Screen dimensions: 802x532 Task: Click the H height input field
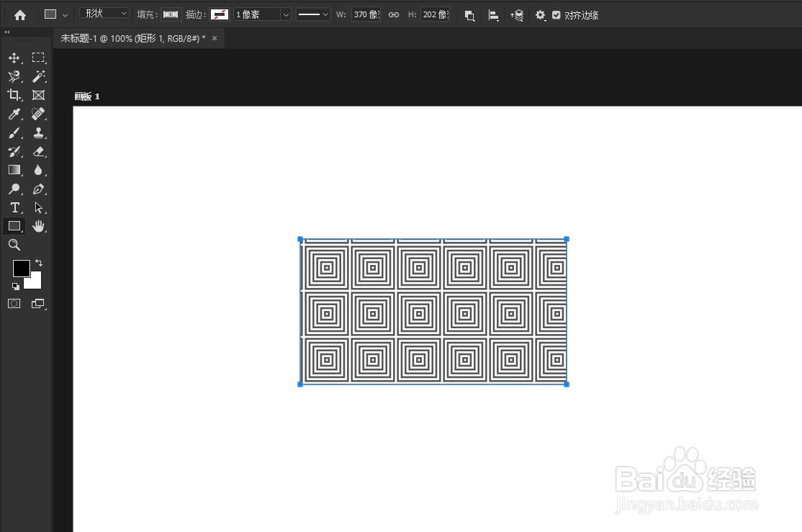[x=436, y=15]
